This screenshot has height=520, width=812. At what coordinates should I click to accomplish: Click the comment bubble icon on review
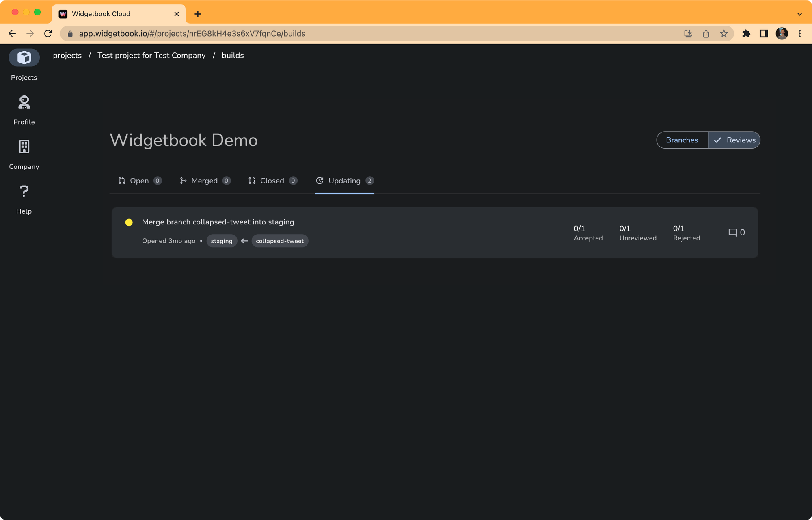(732, 233)
